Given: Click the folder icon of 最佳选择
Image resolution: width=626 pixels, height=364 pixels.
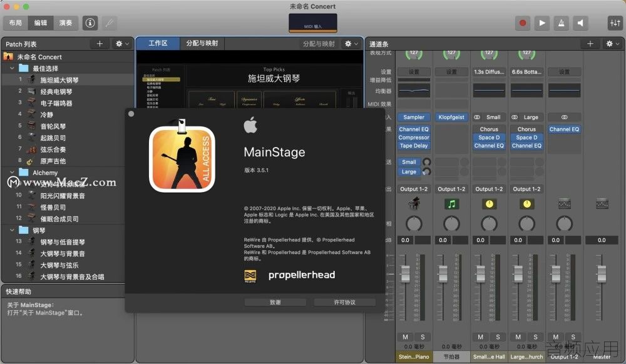Looking at the screenshot, I should point(24,68).
